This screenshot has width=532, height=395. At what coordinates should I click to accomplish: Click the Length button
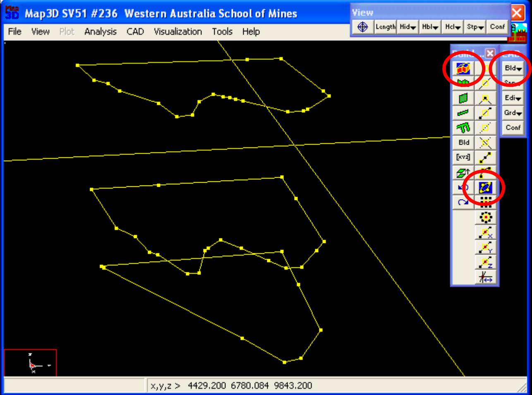(x=385, y=27)
